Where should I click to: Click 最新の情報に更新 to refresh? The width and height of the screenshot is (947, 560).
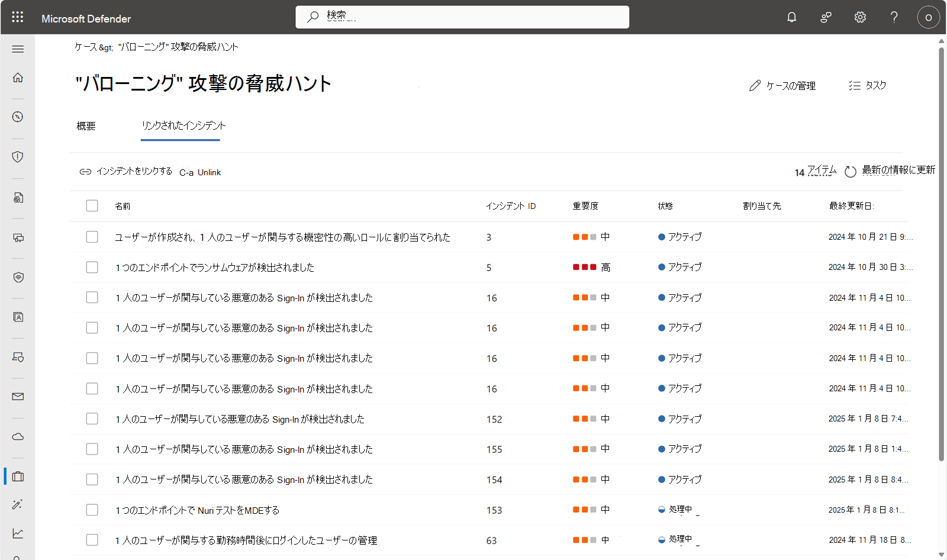point(897,170)
